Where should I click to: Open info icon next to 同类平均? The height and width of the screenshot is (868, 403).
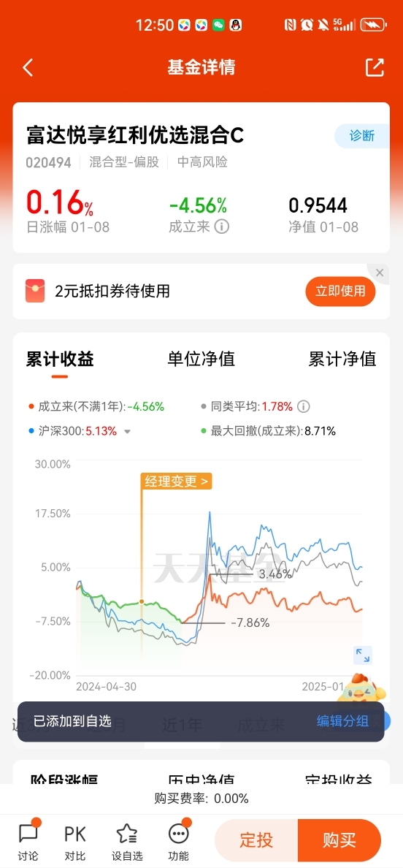click(x=304, y=406)
